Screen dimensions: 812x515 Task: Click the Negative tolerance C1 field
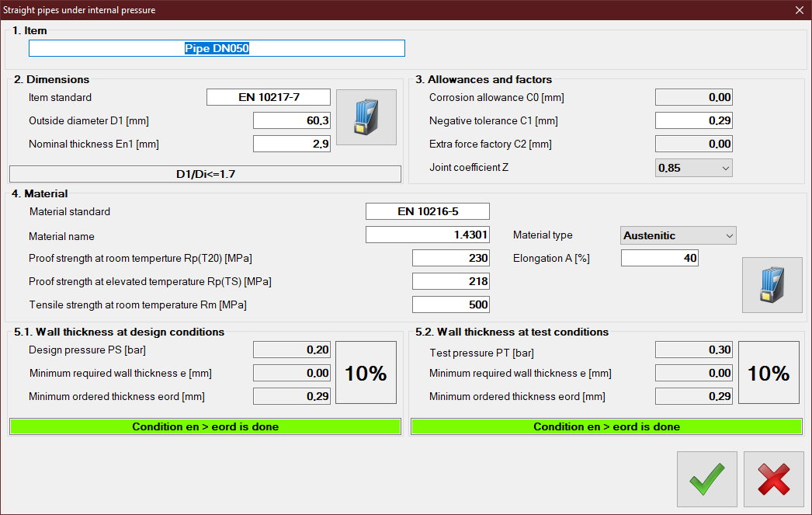693,120
